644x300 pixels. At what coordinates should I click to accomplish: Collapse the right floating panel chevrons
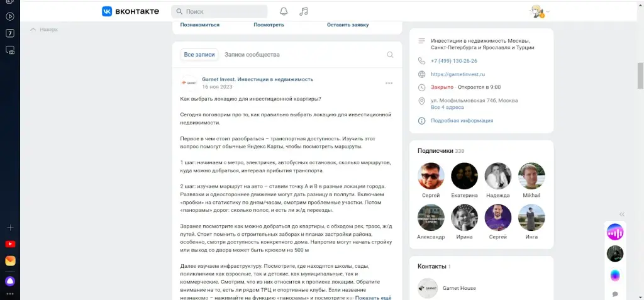click(x=622, y=214)
